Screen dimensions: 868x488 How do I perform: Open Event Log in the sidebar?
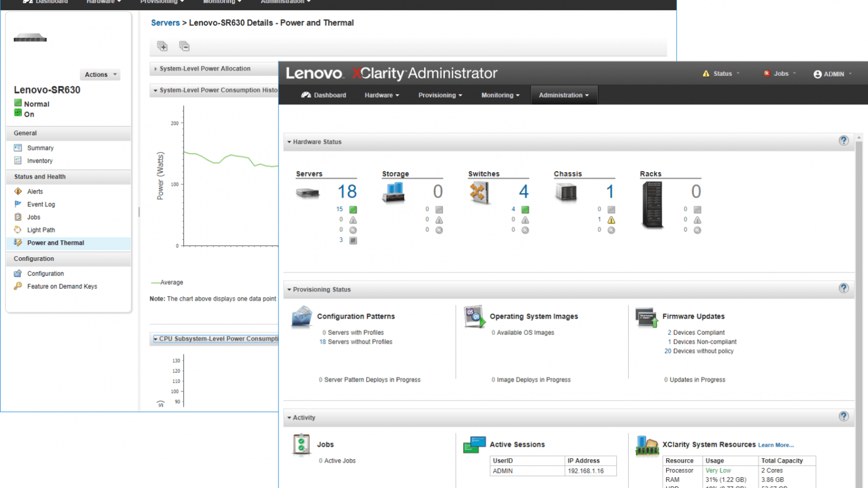tap(41, 205)
